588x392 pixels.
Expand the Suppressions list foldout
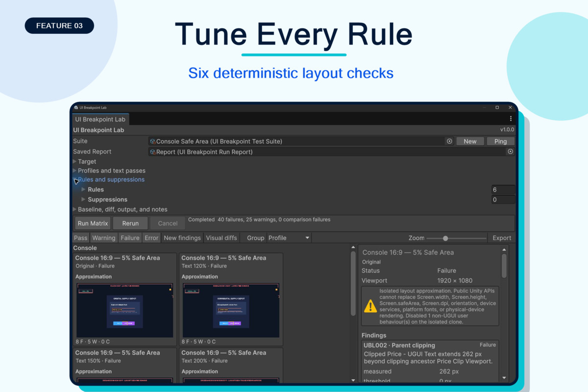(x=83, y=199)
